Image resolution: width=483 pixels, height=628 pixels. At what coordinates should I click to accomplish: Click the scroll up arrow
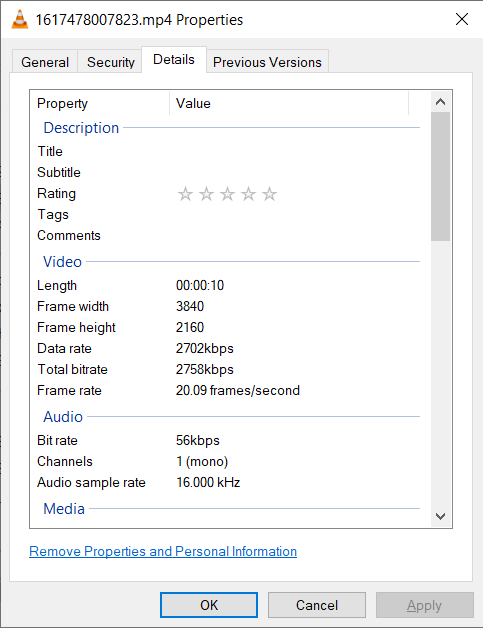tap(441, 102)
